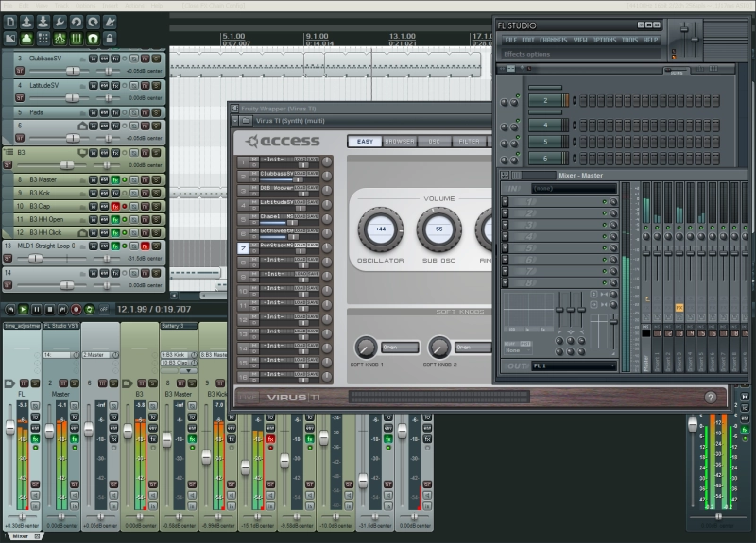Click ClubbassSV track volume fader

coord(73,71)
